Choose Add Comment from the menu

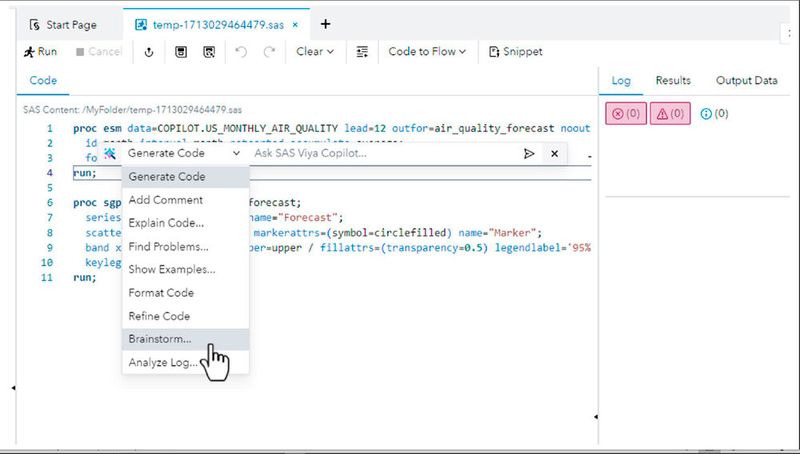coord(185,200)
